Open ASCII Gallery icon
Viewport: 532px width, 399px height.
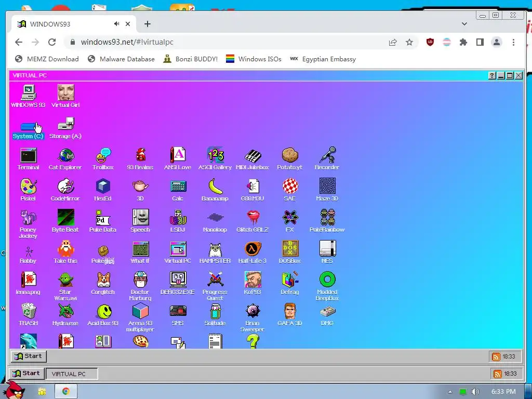tap(215, 159)
